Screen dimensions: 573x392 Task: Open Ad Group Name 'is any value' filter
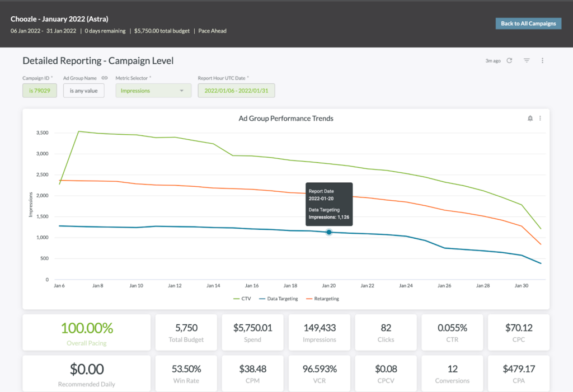(84, 91)
